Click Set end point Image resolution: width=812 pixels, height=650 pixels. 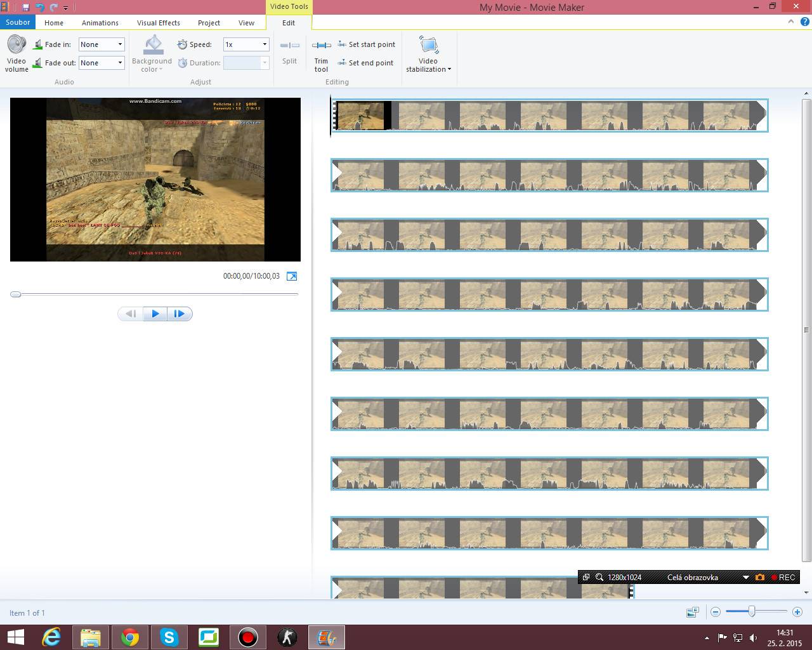click(365, 63)
